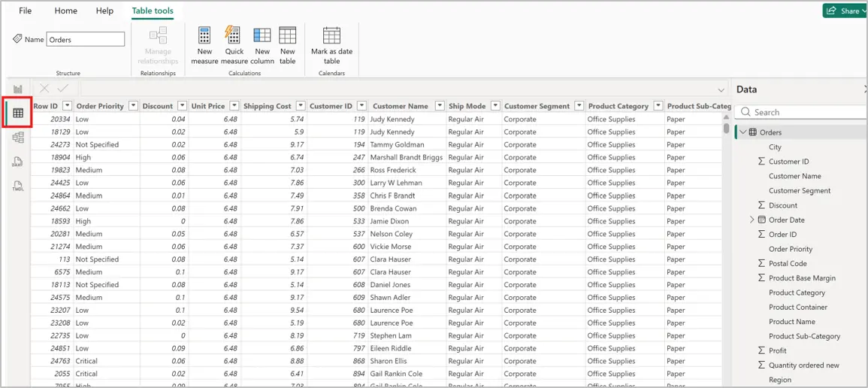Click the Share button
The width and height of the screenshot is (868, 388).
[845, 11]
